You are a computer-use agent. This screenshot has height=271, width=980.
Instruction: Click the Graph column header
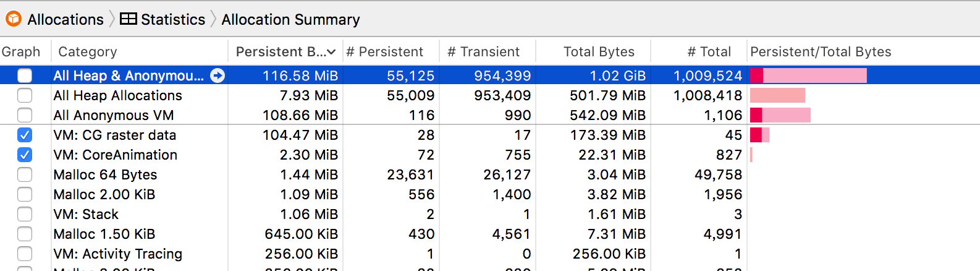point(21,51)
